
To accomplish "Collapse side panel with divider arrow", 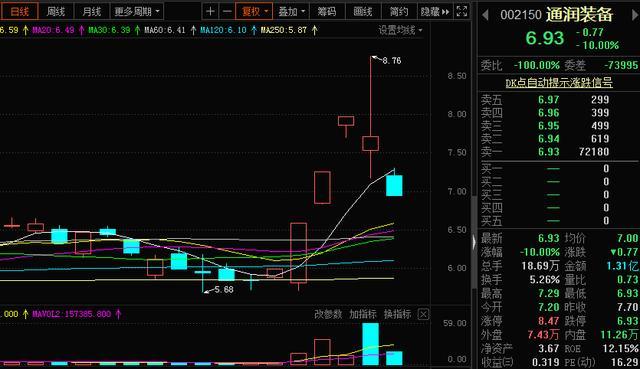I will tap(474, 242).
